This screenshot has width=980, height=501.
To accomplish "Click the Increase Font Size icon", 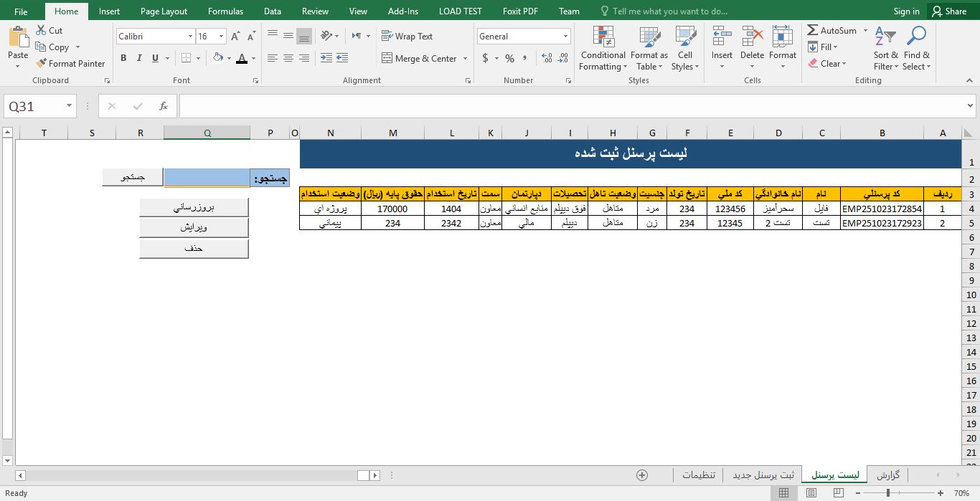I will click(236, 37).
